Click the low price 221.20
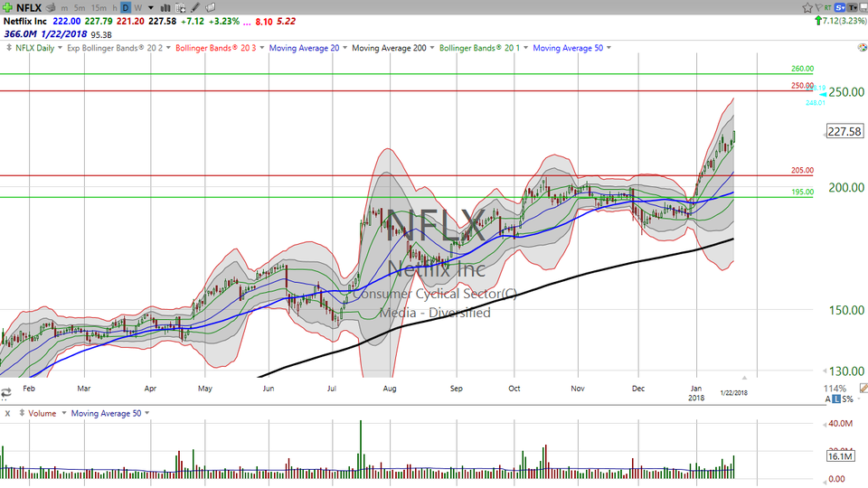The image size is (868, 488). point(130,21)
